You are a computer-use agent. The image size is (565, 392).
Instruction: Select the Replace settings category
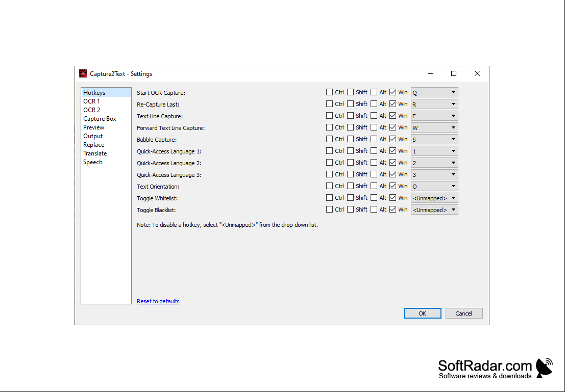(106, 144)
